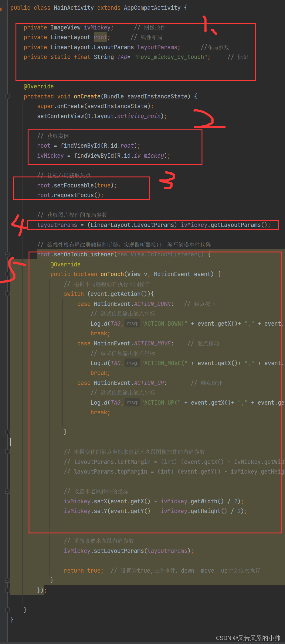Click the return true statement

83,571
